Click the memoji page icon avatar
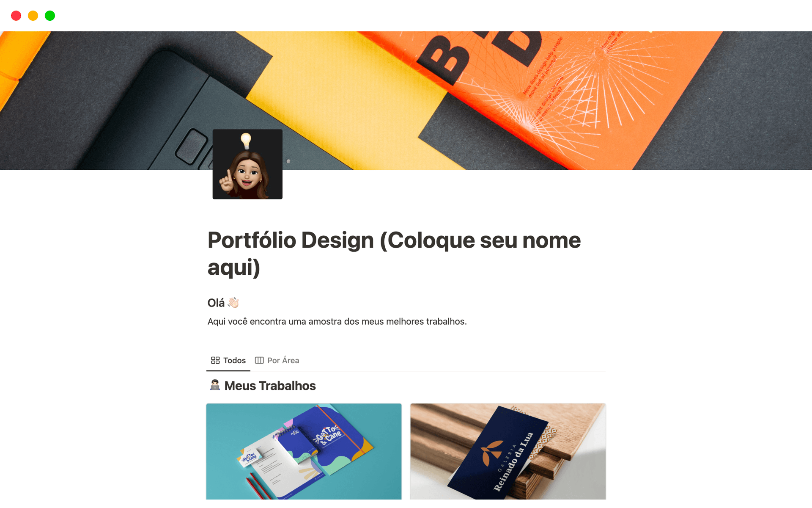Image resolution: width=812 pixels, height=508 pixels. (247, 164)
